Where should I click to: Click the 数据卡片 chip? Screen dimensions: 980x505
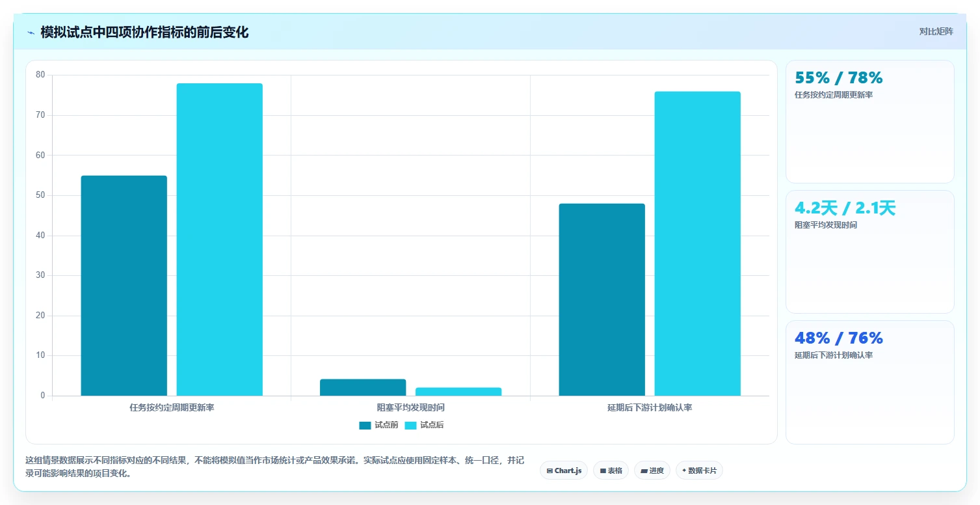click(699, 471)
